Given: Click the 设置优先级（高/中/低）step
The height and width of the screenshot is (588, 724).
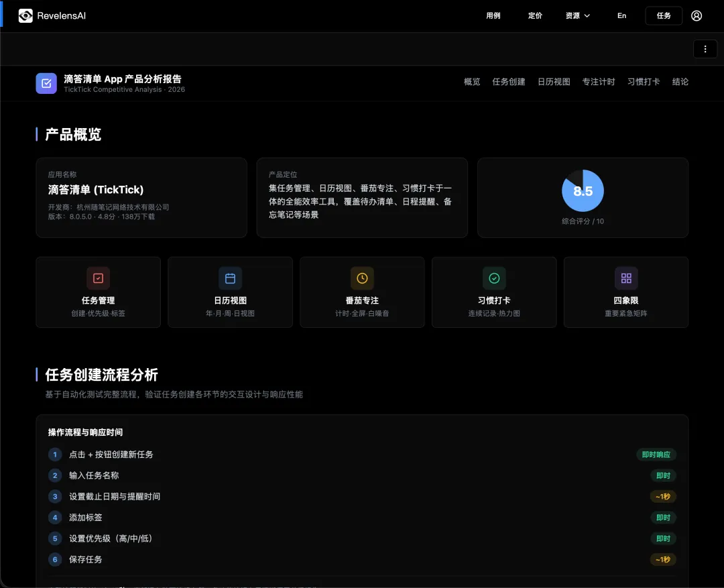Looking at the screenshot, I should click(111, 538).
